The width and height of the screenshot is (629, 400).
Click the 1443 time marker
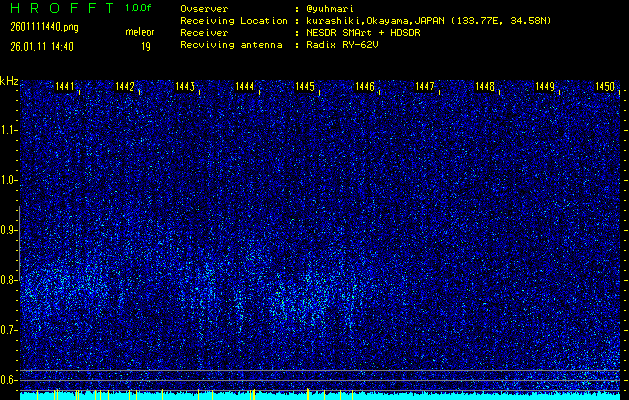185,87
